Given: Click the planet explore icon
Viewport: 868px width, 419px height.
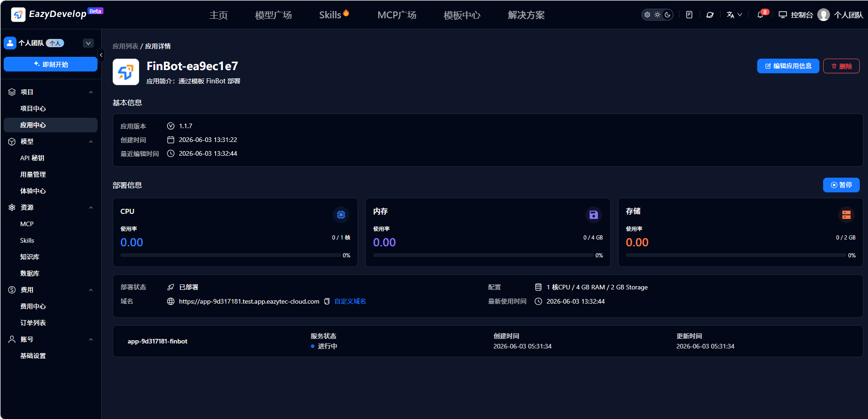Looking at the screenshot, I should (710, 15).
